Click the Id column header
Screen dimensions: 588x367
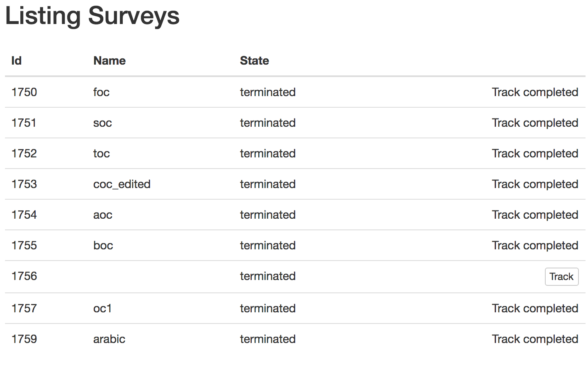17,60
